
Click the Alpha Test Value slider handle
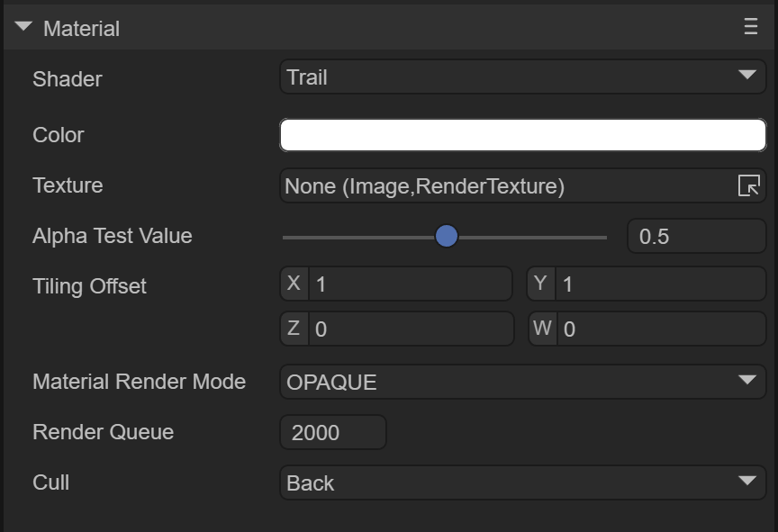coord(446,237)
